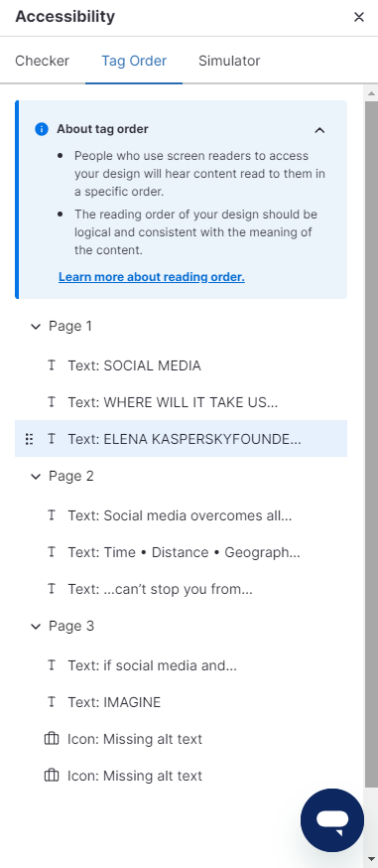Close the Accessibility panel

pos(359,17)
